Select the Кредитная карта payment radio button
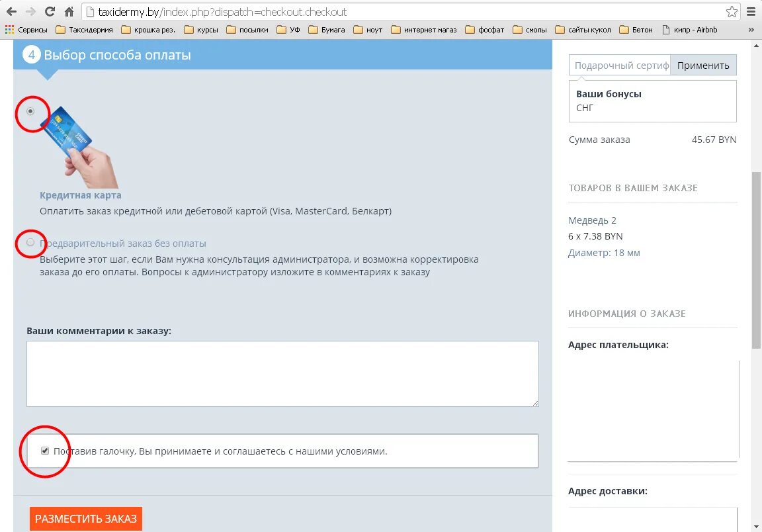 tap(30, 112)
